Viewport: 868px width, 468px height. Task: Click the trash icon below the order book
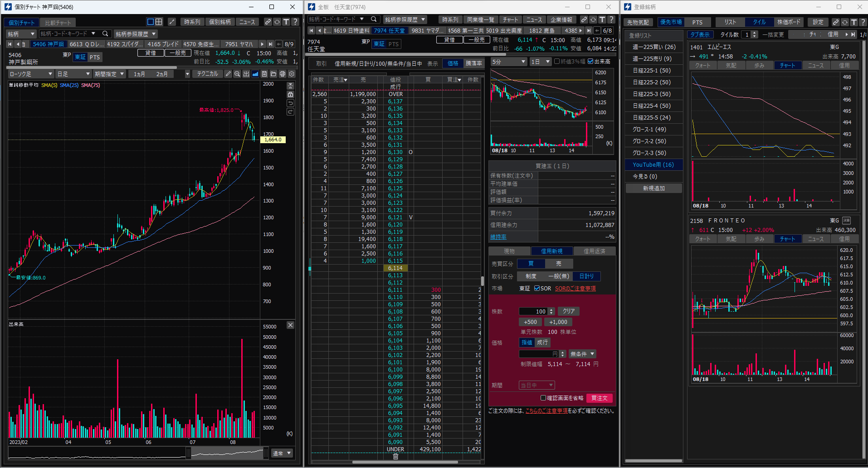tap(395, 457)
